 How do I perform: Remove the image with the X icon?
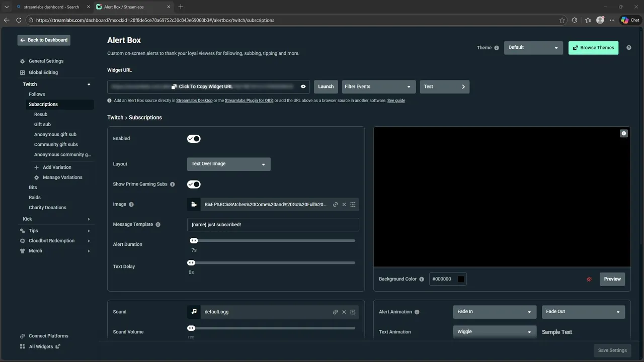point(344,205)
